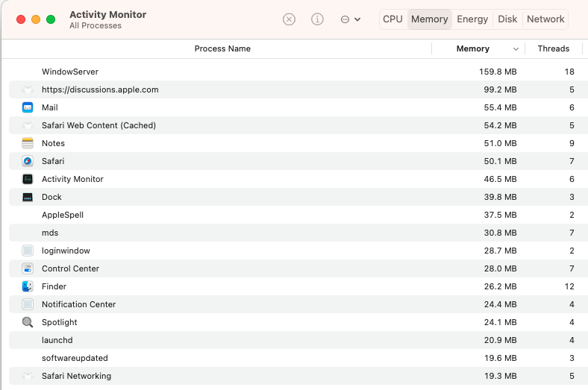Viewport: 588px width, 390px height.
Task: Switch to the CPU tab
Action: tap(392, 19)
